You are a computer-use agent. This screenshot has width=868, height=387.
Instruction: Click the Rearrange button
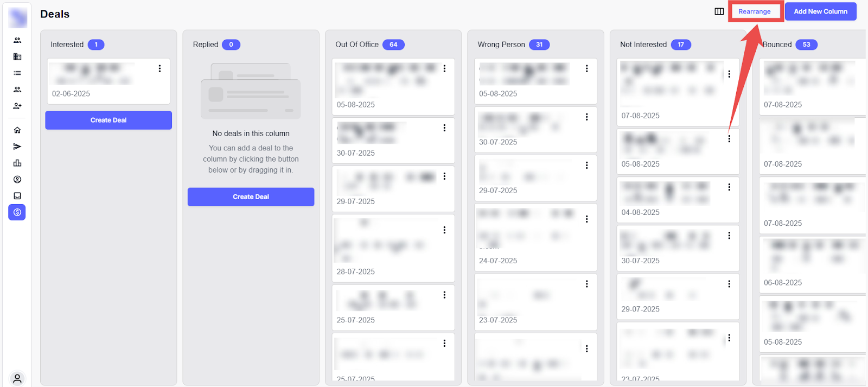754,11
